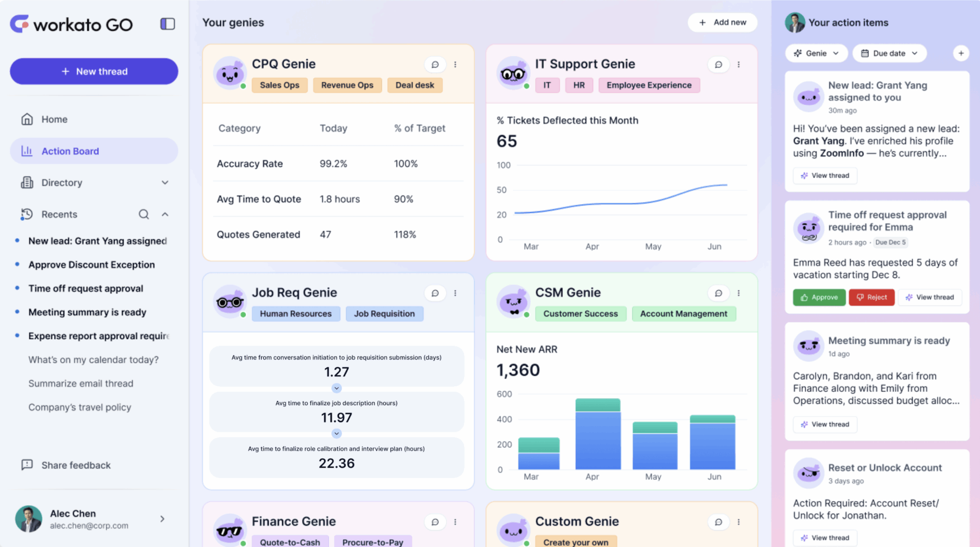The image size is (980, 547).
Task: Open Custom Genie three-dot options
Action: (739, 522)
